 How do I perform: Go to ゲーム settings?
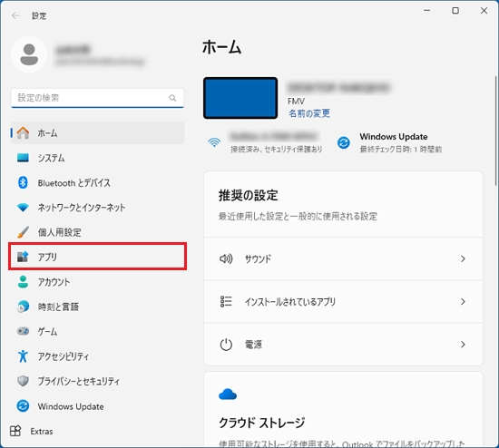click(x=97, y=332)
